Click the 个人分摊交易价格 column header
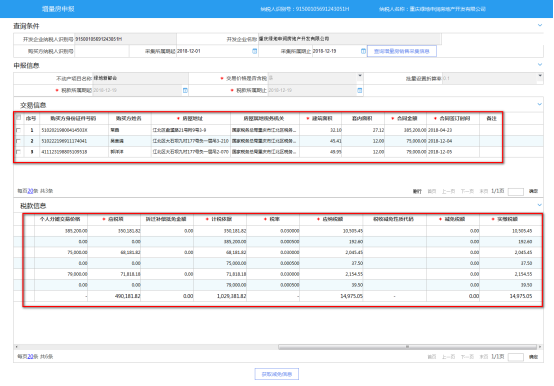The image size is (554, 386). pos(60,219)
